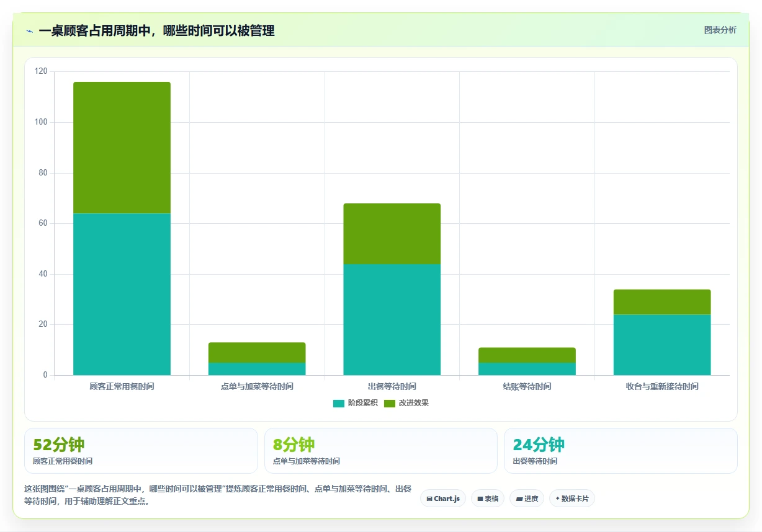Click the x-axis label 顾客正常用餐时间
The width and height of the screenshot is (762, 532).
coord(122,386)
